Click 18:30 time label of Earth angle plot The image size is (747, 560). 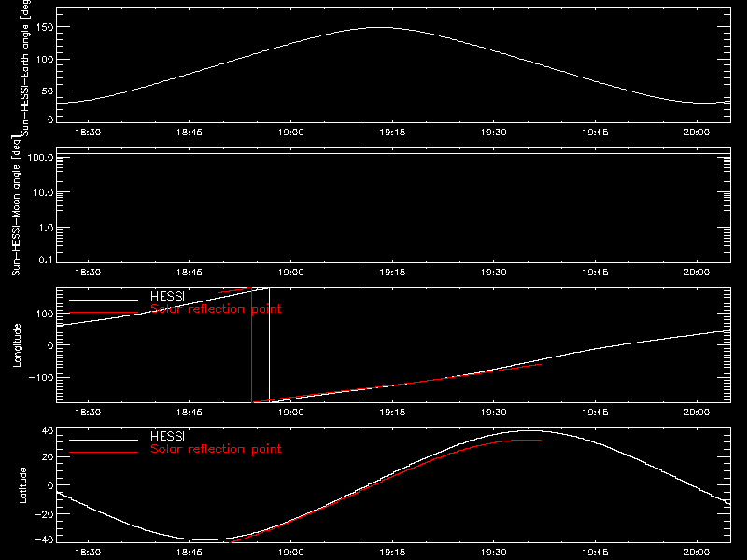88,133
